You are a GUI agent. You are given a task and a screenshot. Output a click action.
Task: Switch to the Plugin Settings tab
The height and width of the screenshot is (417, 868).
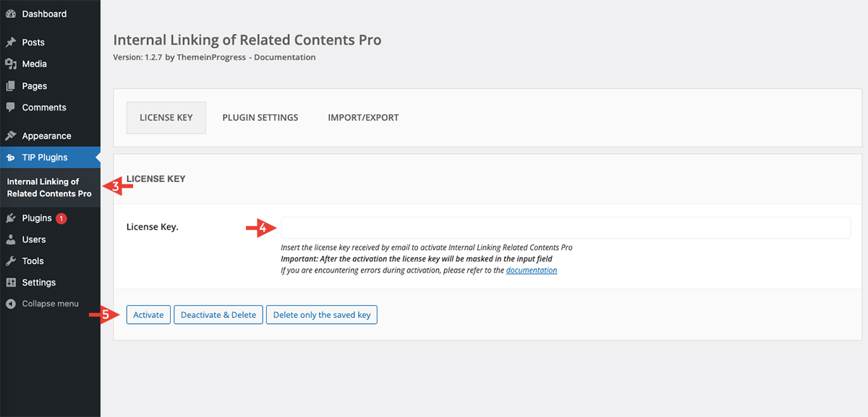click(260, 118)
